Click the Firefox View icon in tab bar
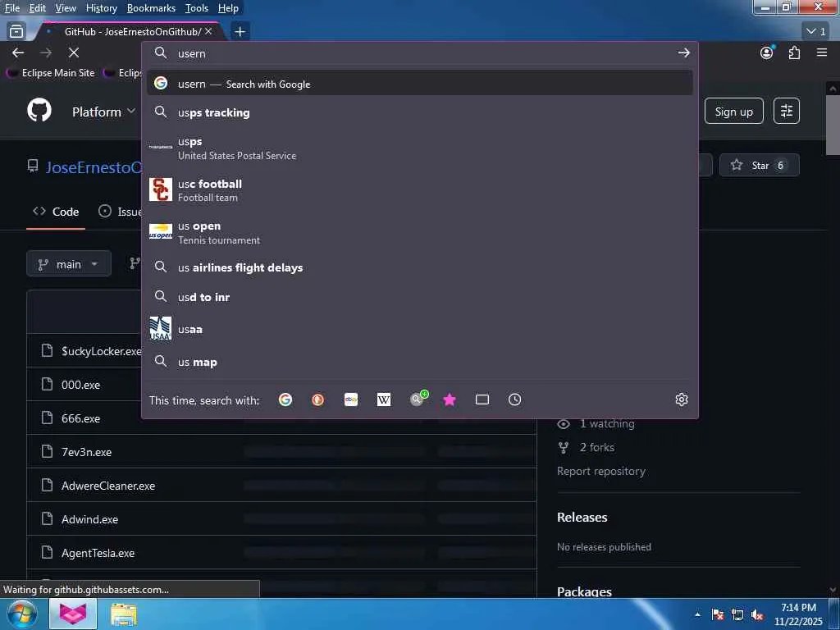 pos(16,32)
